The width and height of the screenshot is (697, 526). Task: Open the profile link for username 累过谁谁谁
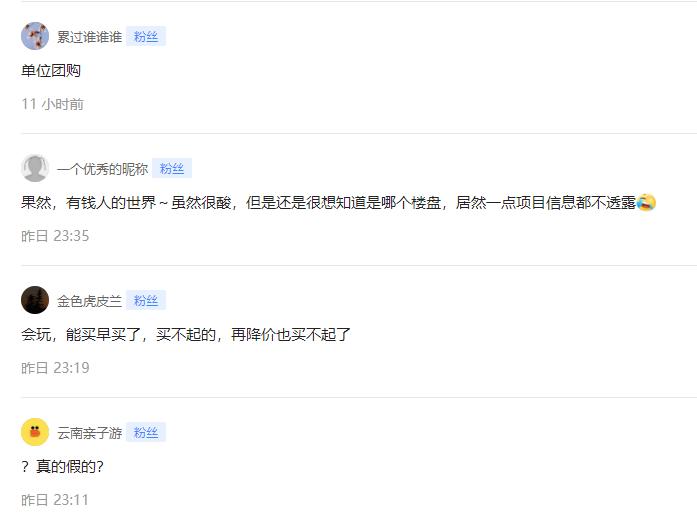click(x=89, y=37)
